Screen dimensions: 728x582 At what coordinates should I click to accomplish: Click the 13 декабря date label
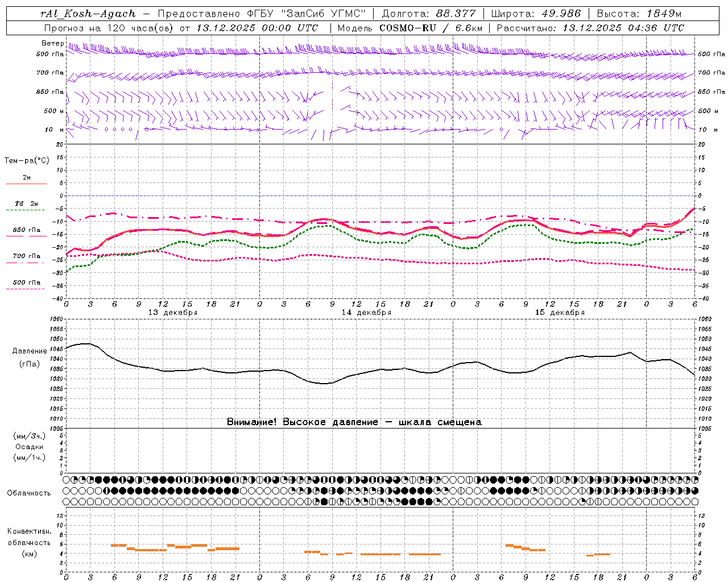point(173,313)
